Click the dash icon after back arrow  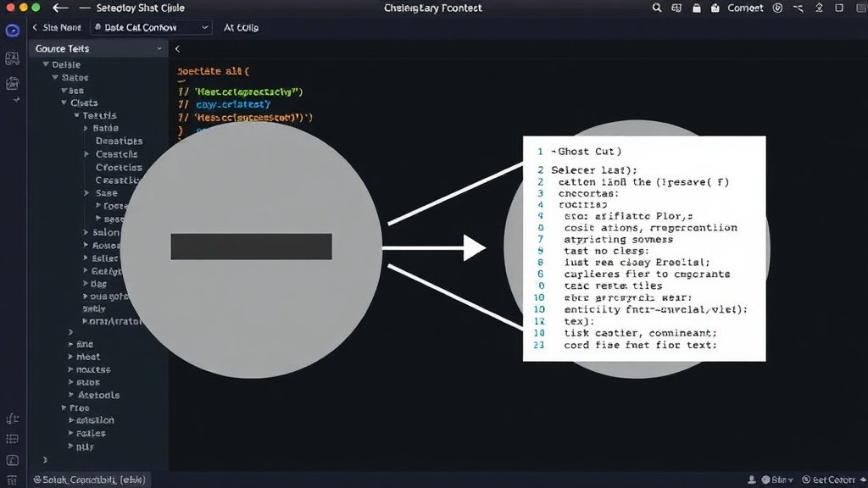tap(84, 8)
